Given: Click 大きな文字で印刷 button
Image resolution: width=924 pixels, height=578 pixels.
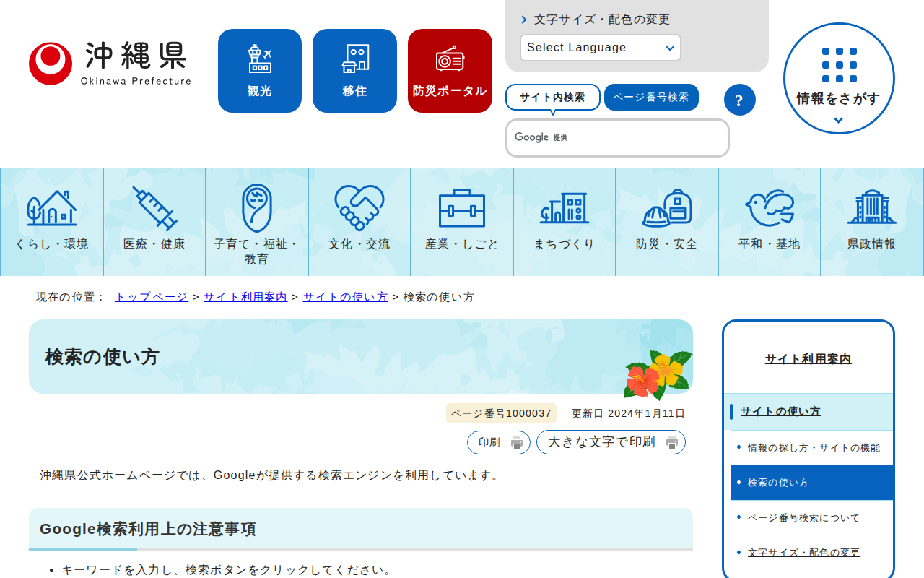Looking at the screenshot, I should click(611, 442).
